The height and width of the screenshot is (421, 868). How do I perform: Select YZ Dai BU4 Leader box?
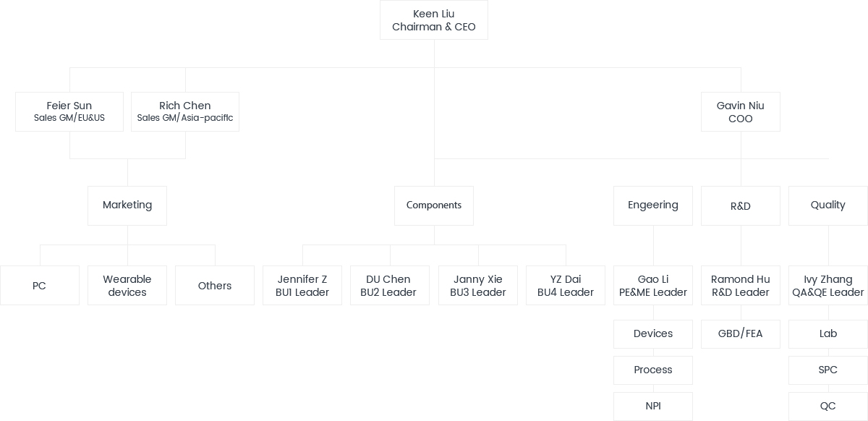(x=566, y=285)
